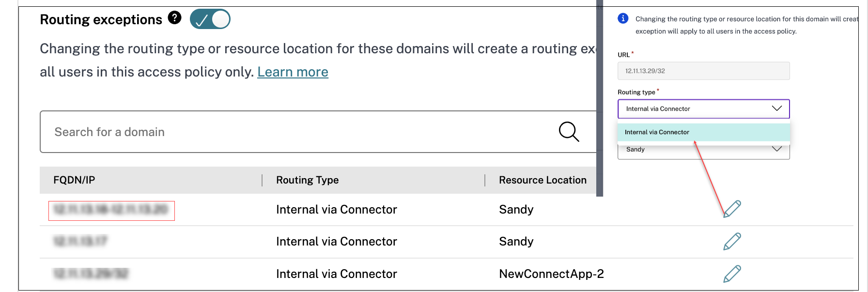Click the chevron arrow in Routing type box

[x=777, y=108]
